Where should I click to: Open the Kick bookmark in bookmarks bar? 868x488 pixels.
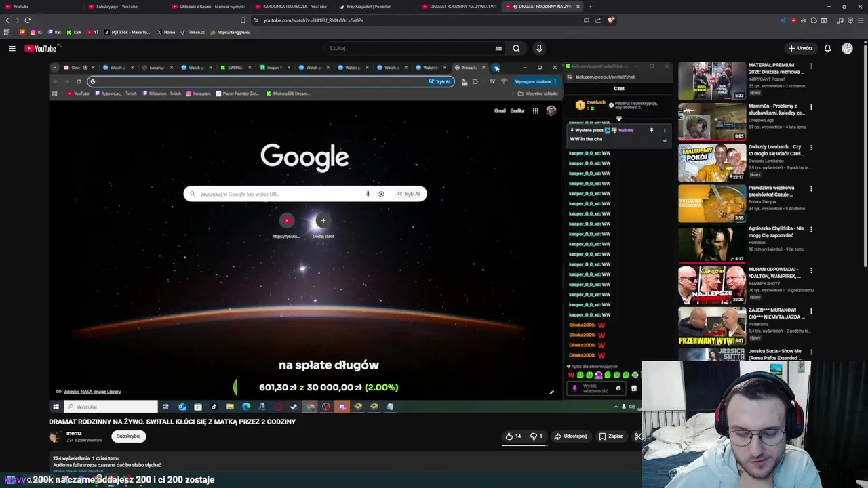[74, 32]
